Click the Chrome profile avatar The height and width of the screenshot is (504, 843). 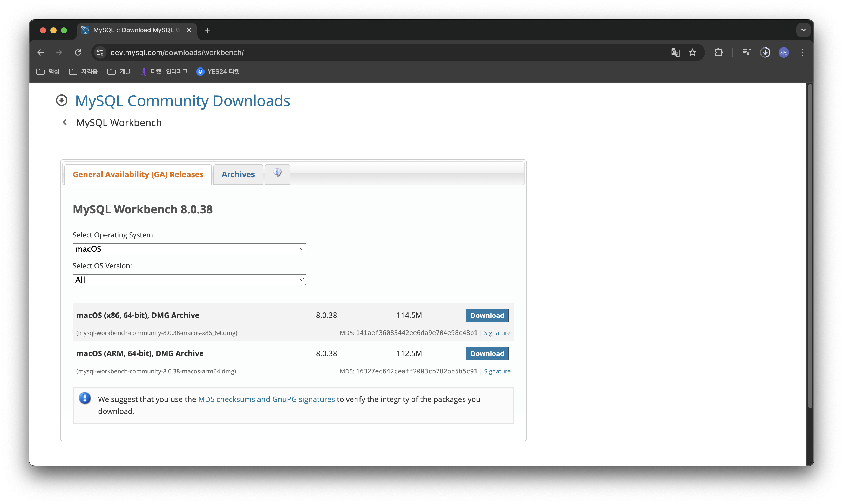pos(784,52)
